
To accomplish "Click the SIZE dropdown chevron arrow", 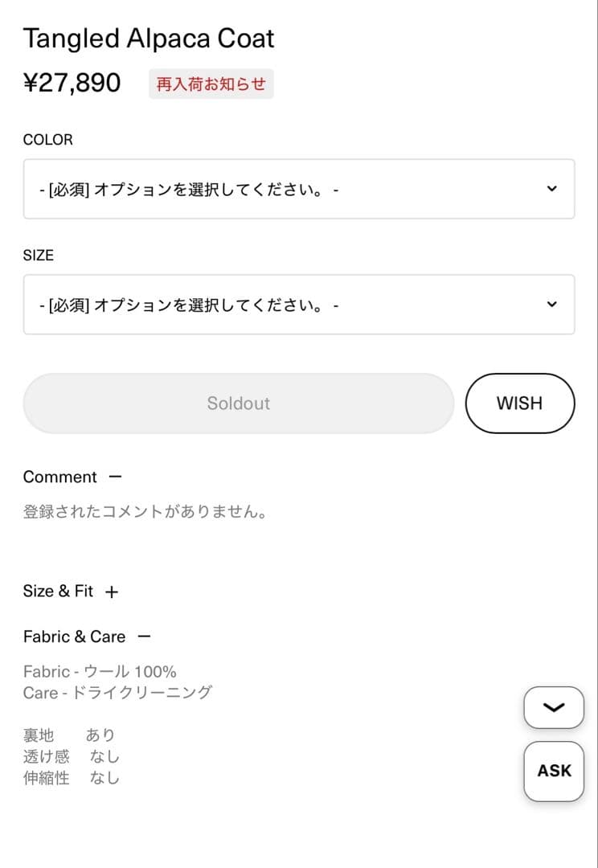I will [551, 305].
